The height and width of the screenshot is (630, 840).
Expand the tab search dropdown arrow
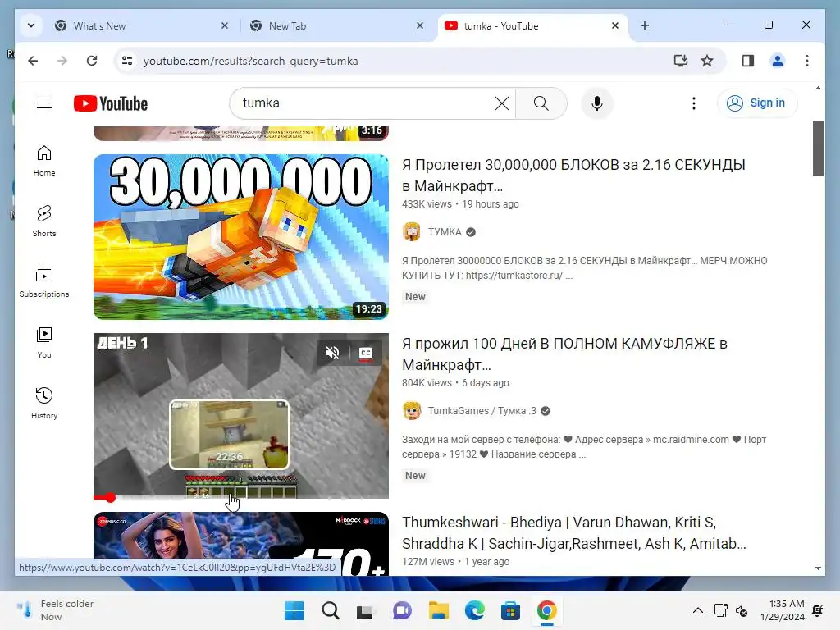31,25
